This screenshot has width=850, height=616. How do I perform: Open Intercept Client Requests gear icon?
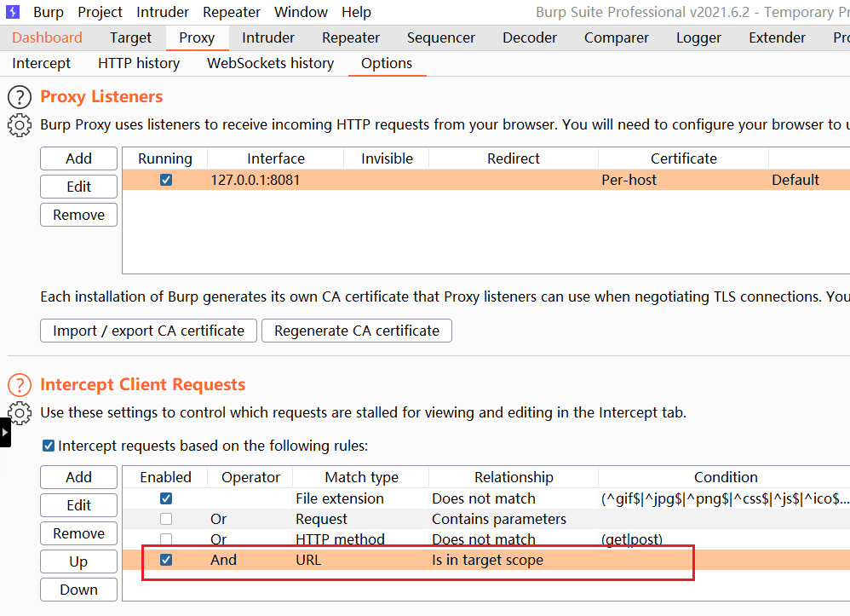[20, 413]
